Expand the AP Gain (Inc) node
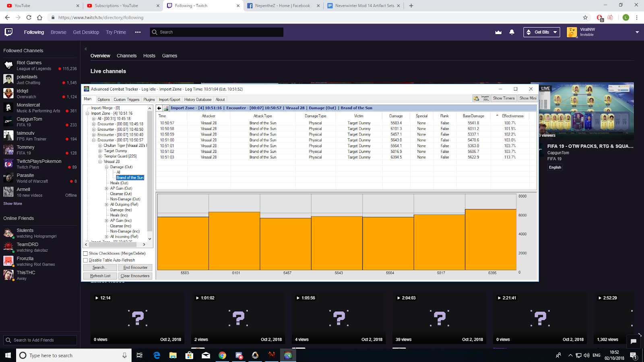The height and width of the screenshot is (362, 644). pos(107,221)
